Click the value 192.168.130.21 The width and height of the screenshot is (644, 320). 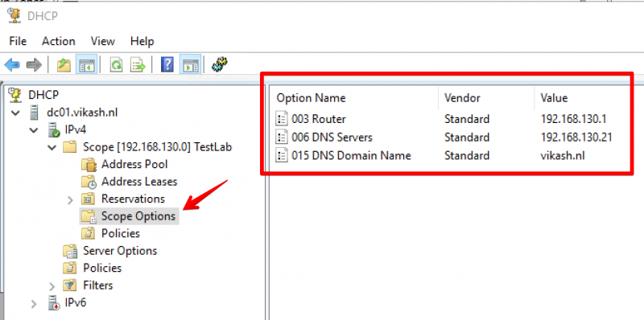pos(576,137)
